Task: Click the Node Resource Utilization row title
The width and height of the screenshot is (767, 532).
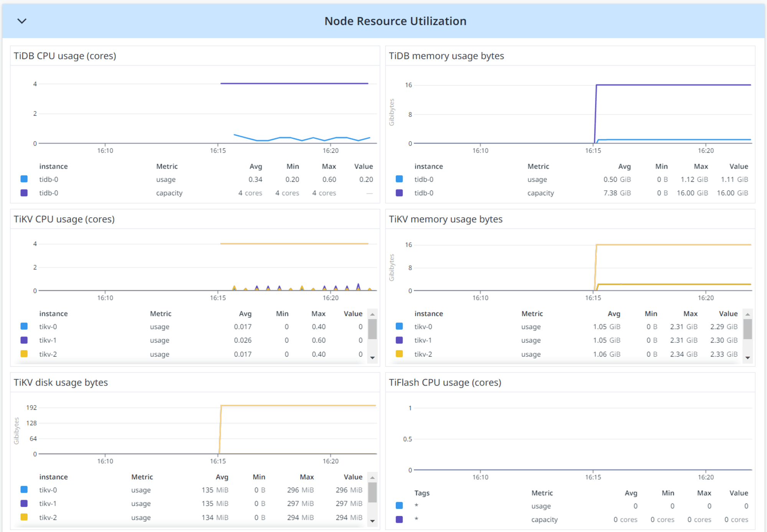Action: (x=395, y=21)
